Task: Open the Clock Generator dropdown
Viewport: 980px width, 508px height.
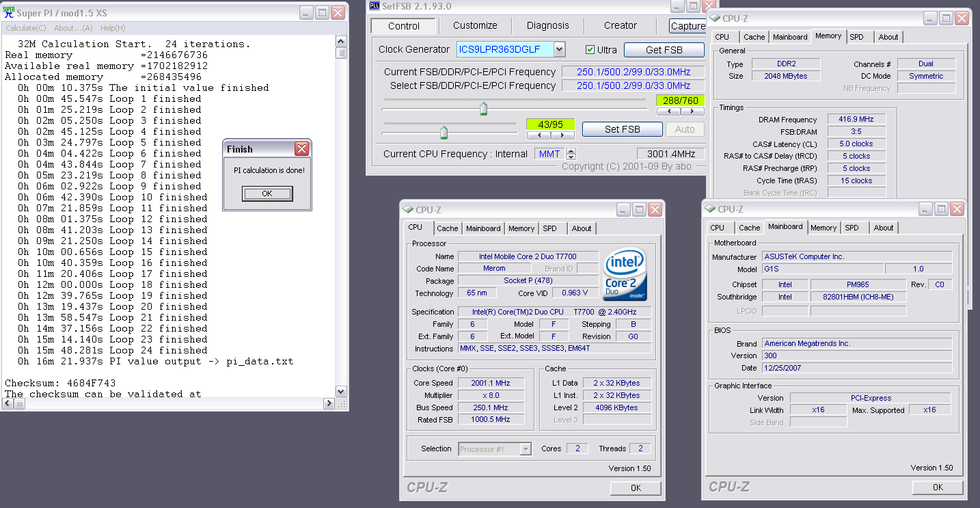Action: click(560, 49)
